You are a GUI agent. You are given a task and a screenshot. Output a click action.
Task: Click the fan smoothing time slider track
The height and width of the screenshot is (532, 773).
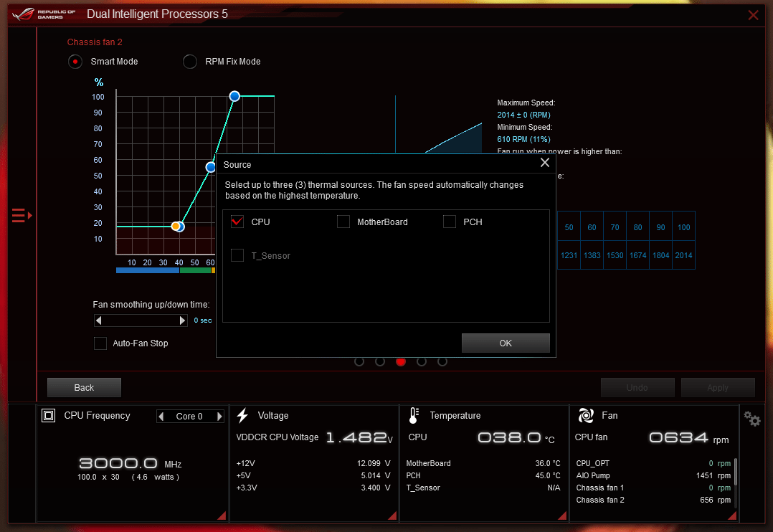(141, 320)
